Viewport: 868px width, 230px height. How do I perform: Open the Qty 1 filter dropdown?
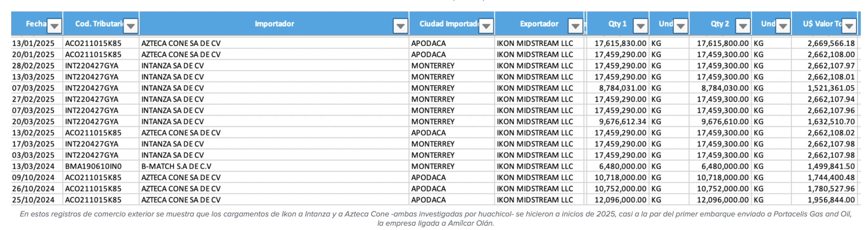click(x=640, y=26)
